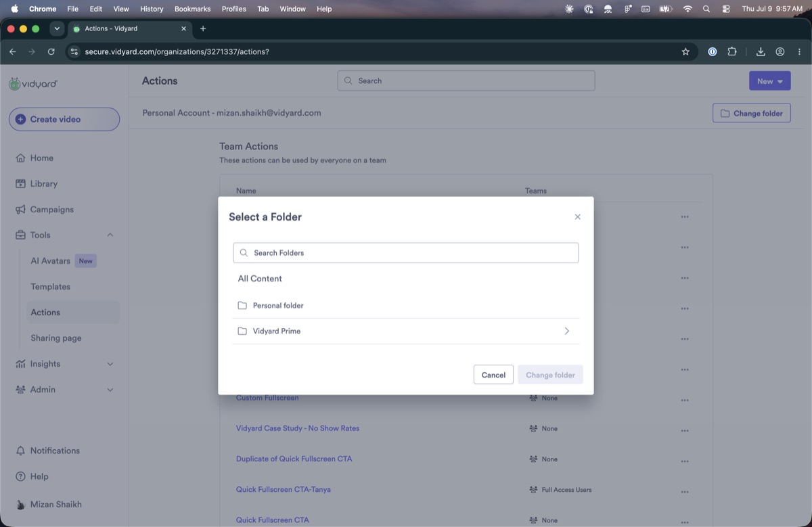Open the New dropdown button

770,81
